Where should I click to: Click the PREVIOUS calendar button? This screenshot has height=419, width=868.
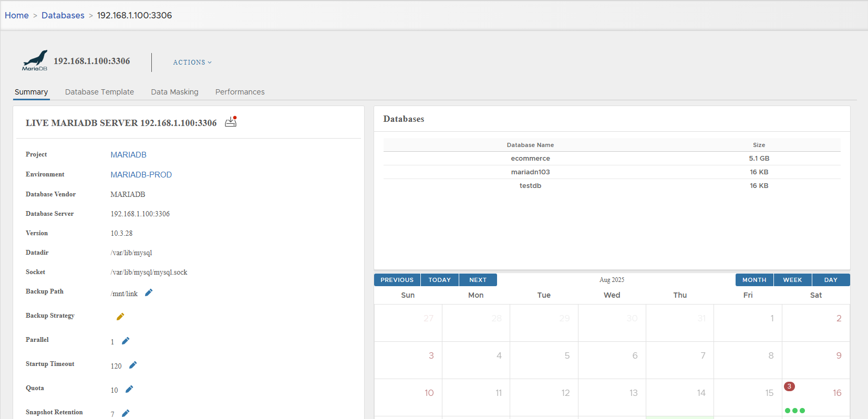point(397,280)
